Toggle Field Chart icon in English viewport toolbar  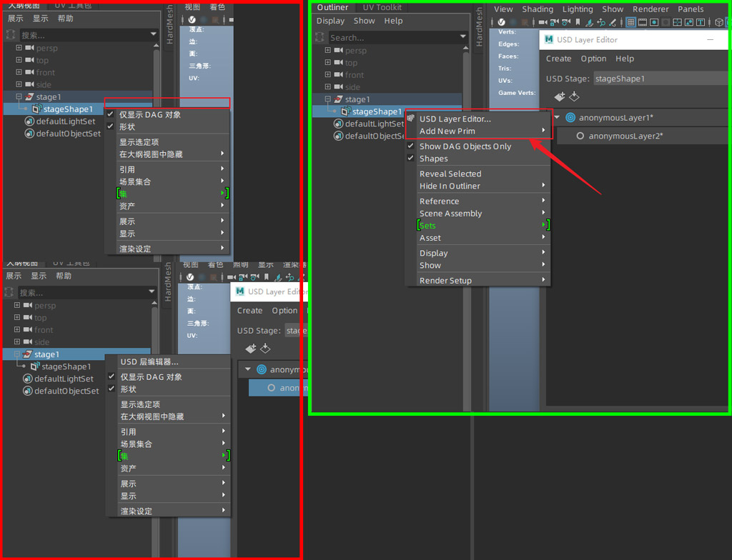[x=678, y=22]
